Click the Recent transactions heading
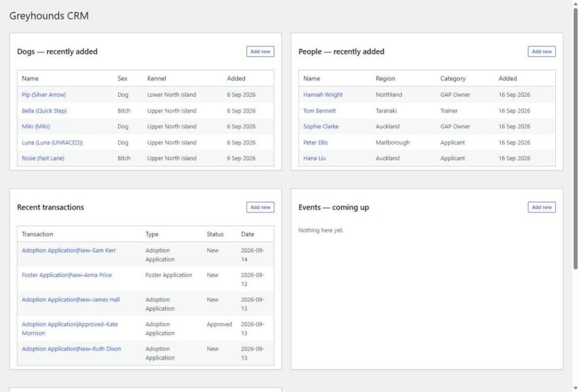 click(x=50, y=207)
